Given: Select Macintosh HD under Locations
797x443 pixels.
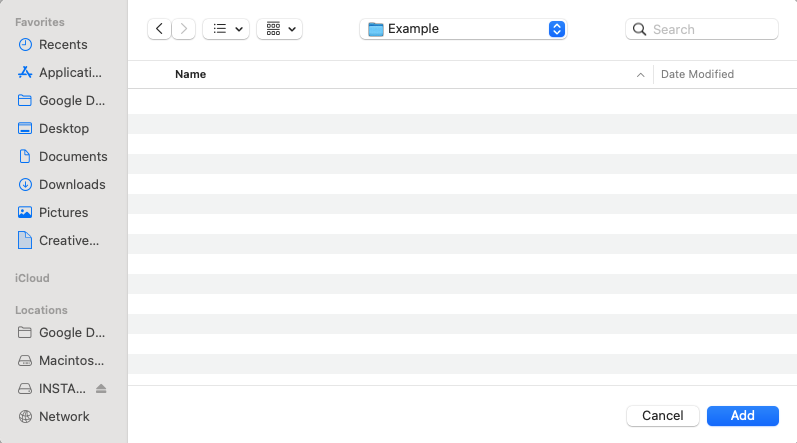Looking at the screenshot, I should pos(70,360).
